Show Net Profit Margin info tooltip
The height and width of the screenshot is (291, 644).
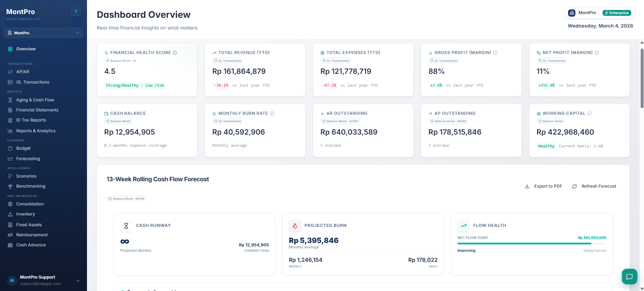pyautogui.click(x=597, y=53)
